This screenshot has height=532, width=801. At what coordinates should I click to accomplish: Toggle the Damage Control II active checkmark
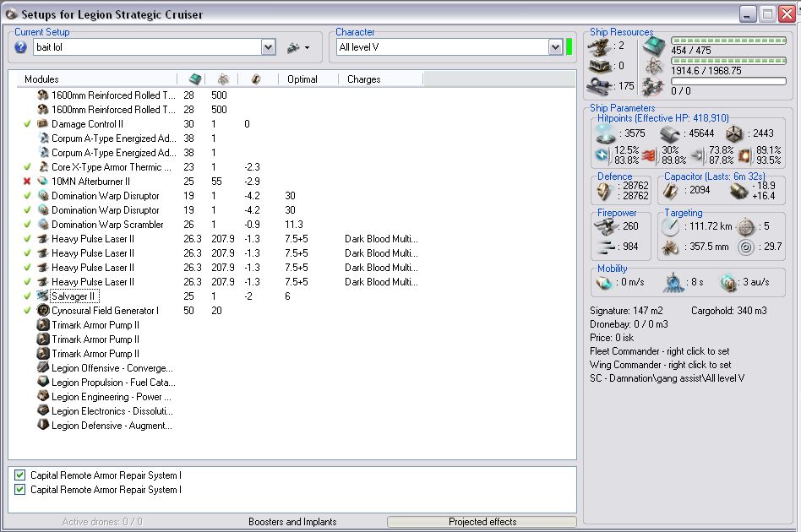coord(28,124)
